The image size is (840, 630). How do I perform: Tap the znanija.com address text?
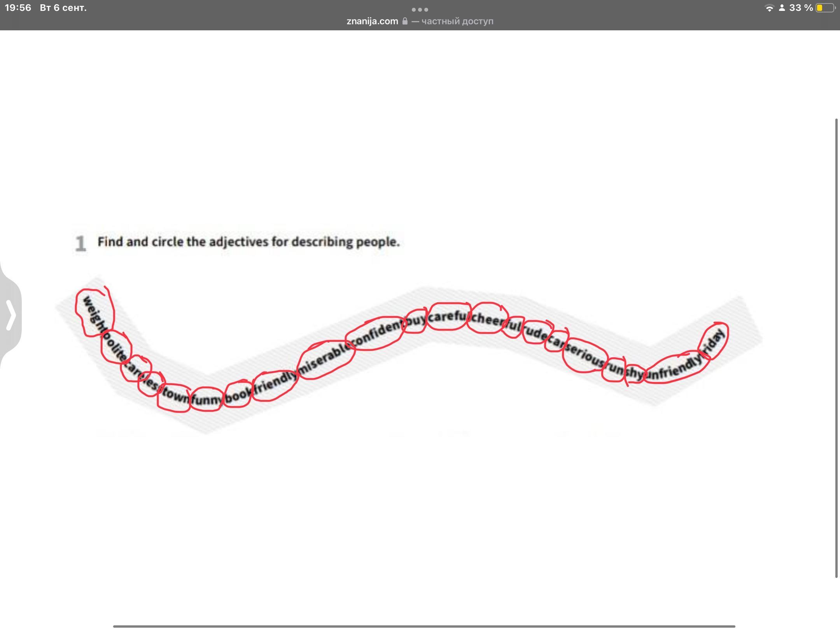pos(372,21)
